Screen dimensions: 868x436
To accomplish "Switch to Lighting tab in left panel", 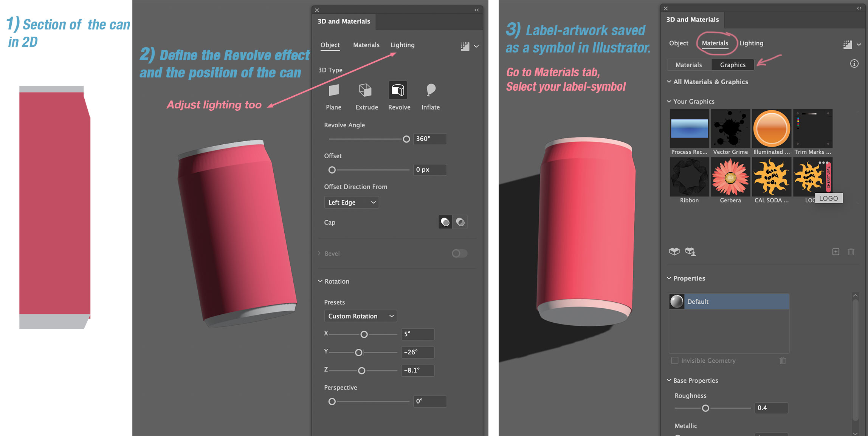I will 402,45.
